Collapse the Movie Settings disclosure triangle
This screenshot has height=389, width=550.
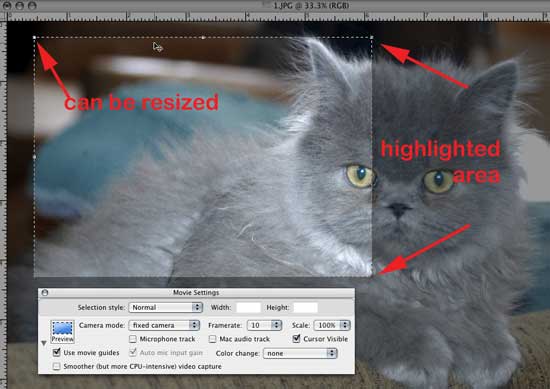44,343
